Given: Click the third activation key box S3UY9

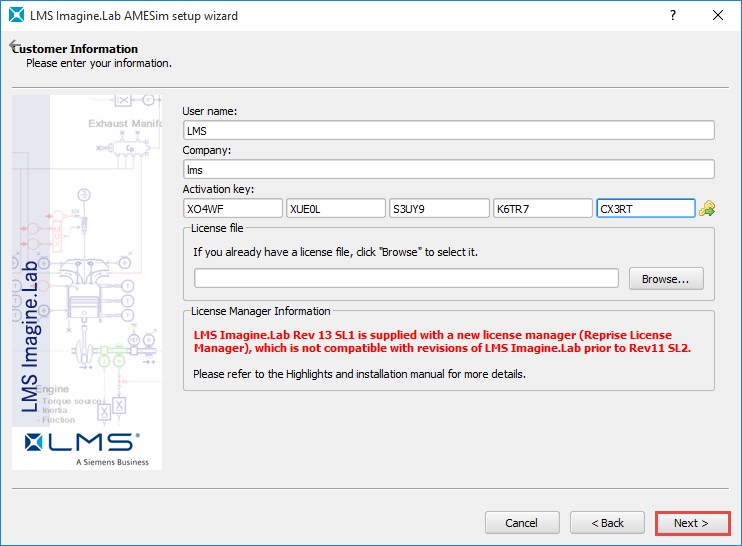Looking at the screenshot, I should coord(439,208).
